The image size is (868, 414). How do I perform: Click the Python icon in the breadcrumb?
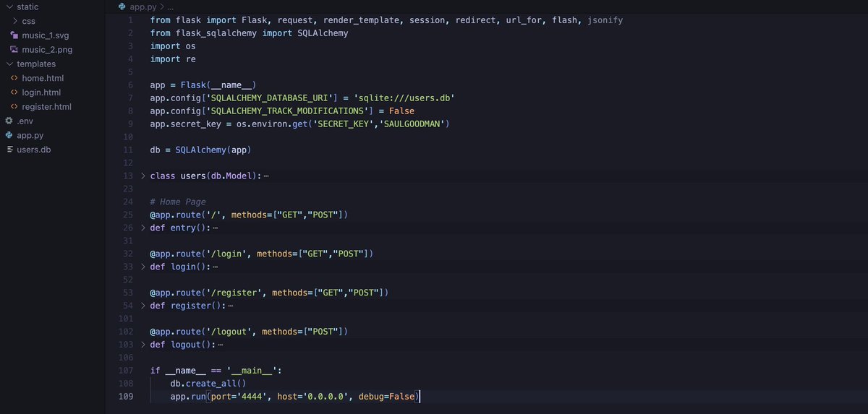pos(122,7)
